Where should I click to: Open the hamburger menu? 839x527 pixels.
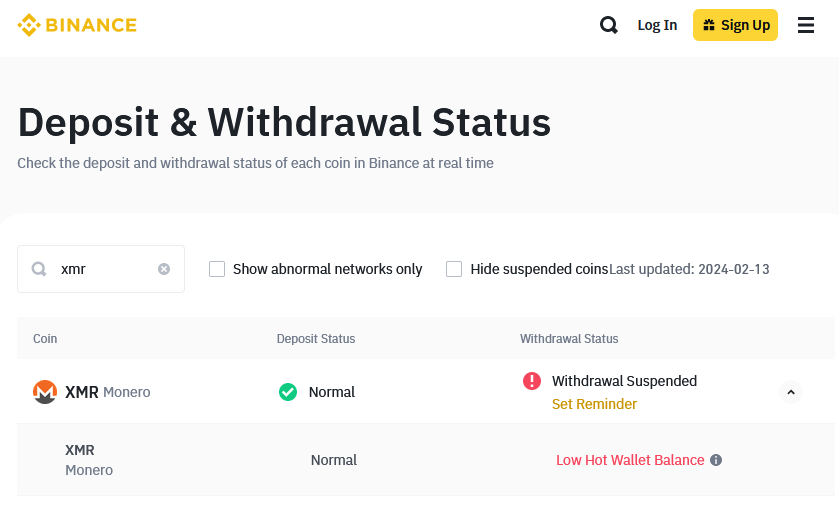click(x=806, y=25)
